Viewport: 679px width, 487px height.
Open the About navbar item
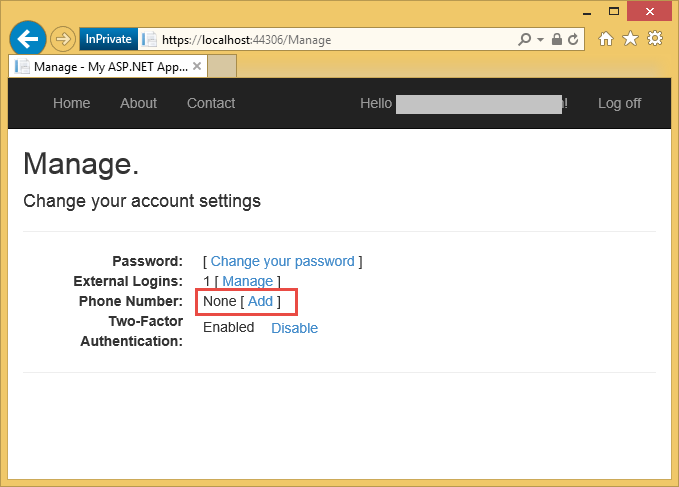138,103
